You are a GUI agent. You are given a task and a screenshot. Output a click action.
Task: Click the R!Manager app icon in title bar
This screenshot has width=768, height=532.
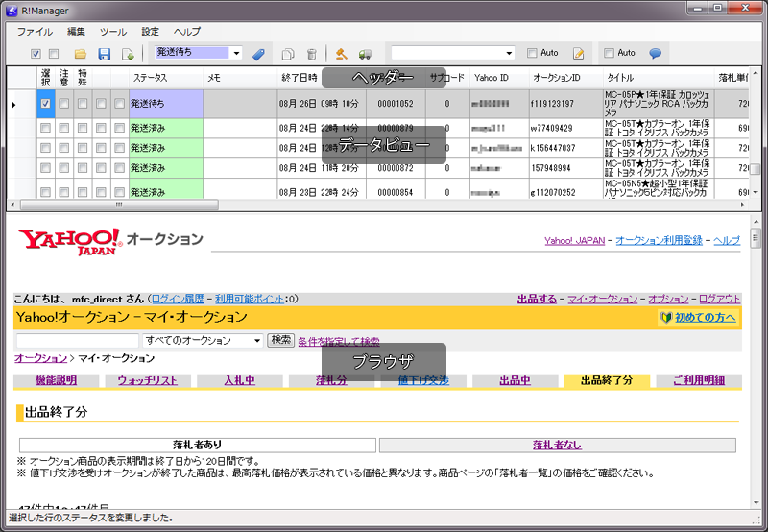(x=12, y=11)
